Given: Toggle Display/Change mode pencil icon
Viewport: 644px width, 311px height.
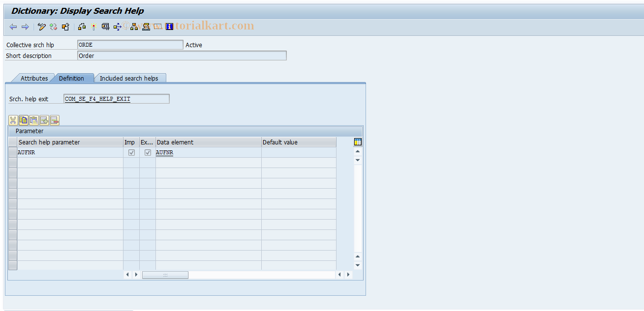Looking at the screenshot, I should click(42, 27).
